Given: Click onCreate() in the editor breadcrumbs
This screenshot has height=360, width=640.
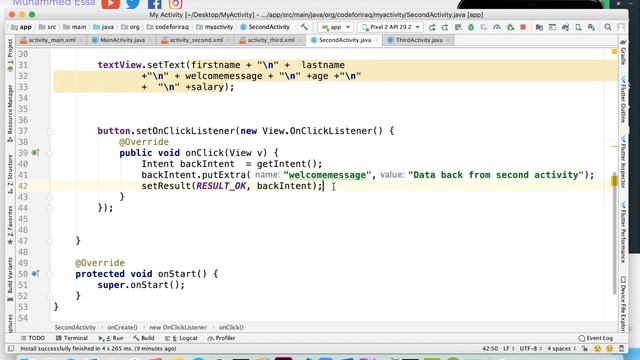Looking at the screenshot, I should coord(122,327).
